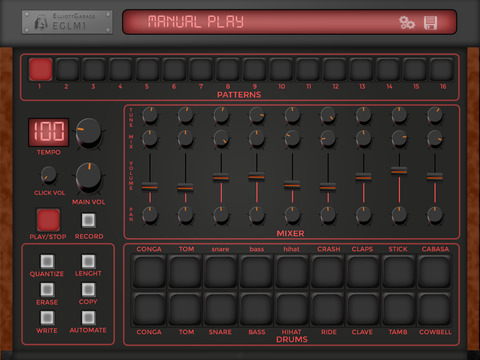The width and height of the screenshot is (480, 360).
Task: Trigger the CLAVE drum pad
Action: pos(363,309)
